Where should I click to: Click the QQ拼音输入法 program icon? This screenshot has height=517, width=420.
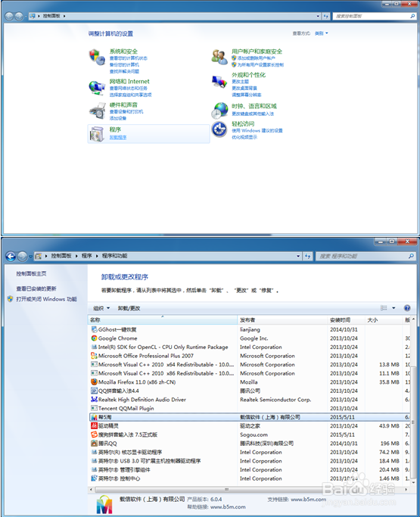(94, 391)
